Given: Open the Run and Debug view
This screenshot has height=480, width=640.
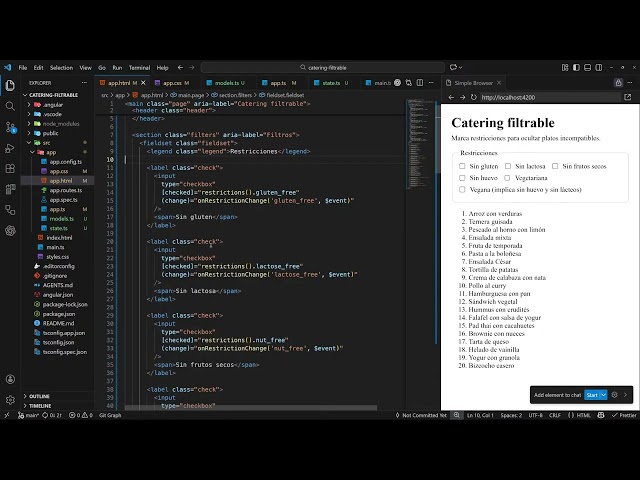Looking at the screenshot, I should click(x=10, y=148).
